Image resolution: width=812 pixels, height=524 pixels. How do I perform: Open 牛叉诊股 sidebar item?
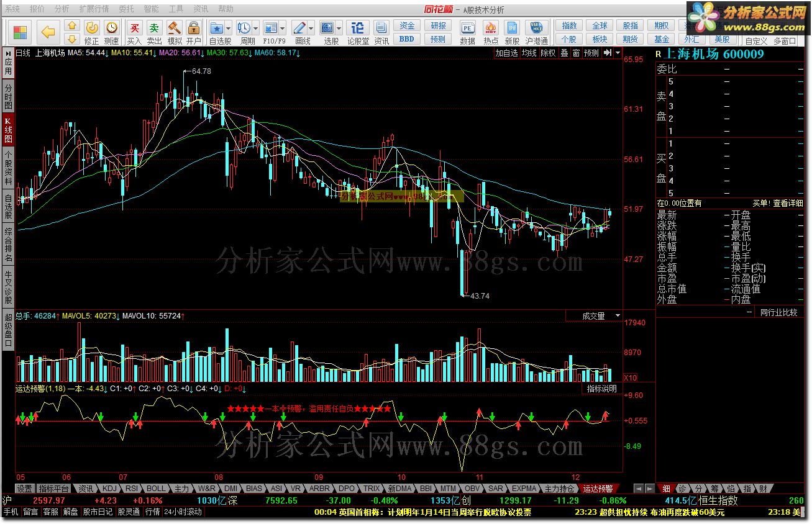click(x=8, y=286)
